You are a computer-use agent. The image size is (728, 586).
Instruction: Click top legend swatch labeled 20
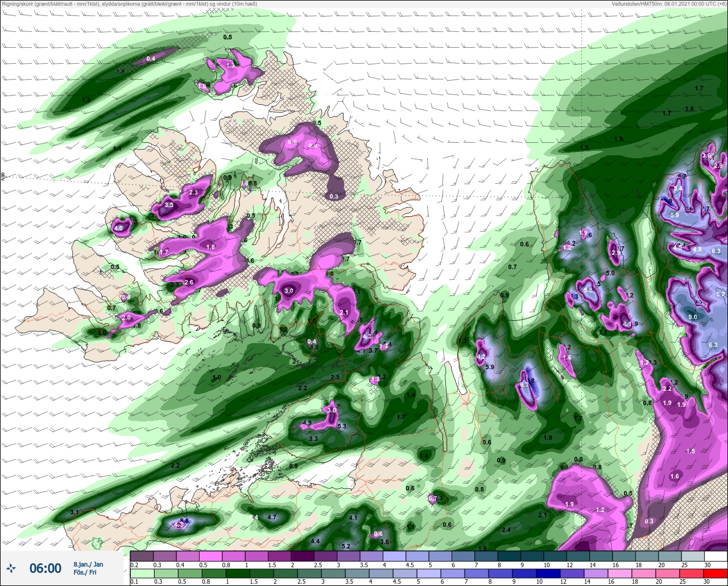[x=670, y=556]
